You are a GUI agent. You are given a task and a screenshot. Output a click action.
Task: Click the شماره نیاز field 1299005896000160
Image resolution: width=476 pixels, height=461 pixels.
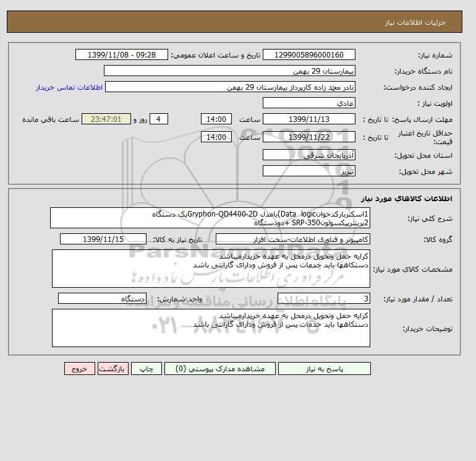click(308, 54)
